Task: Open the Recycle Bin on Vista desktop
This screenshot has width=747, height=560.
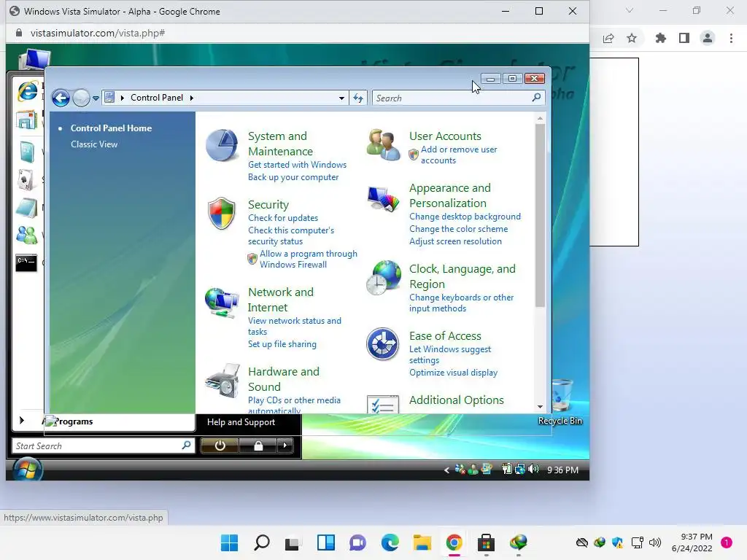Action: [560, 402]
